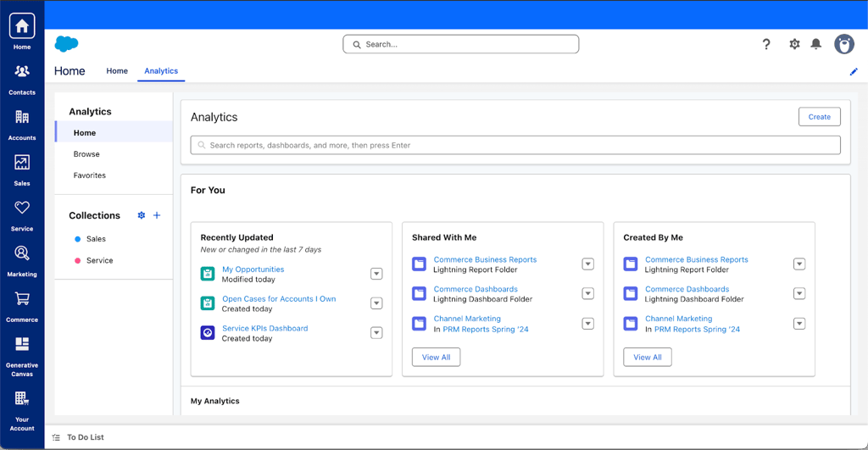Expand Created By Me Commerce Business Reports dropdown
The width and height of the screenshot is (868, 450).
pos(799,264)
